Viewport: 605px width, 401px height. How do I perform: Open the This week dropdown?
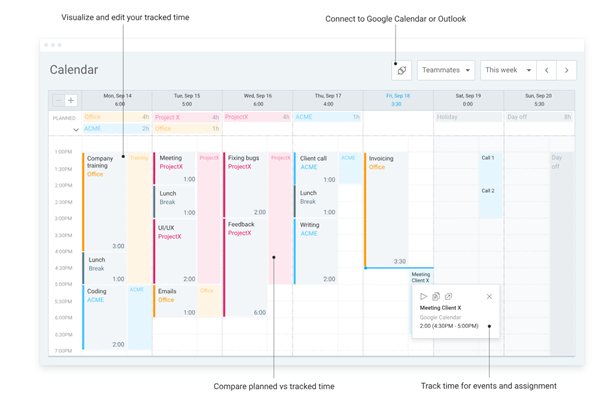[507, 70]
